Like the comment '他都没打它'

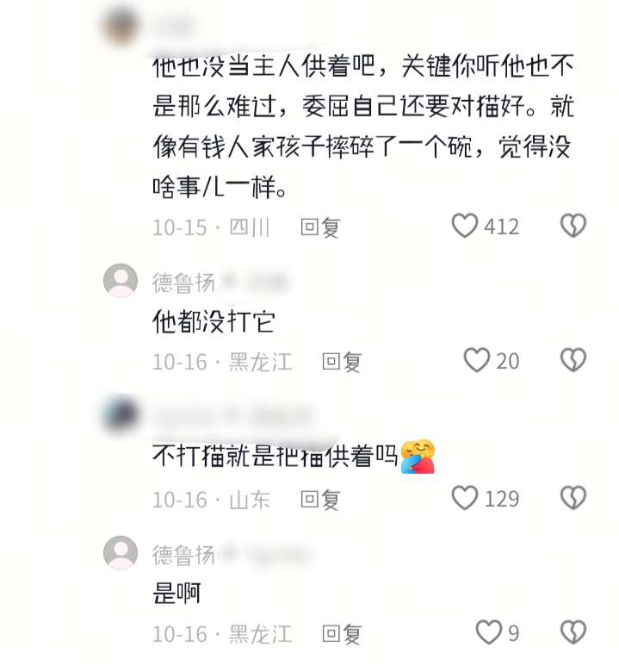pos(477,360)
